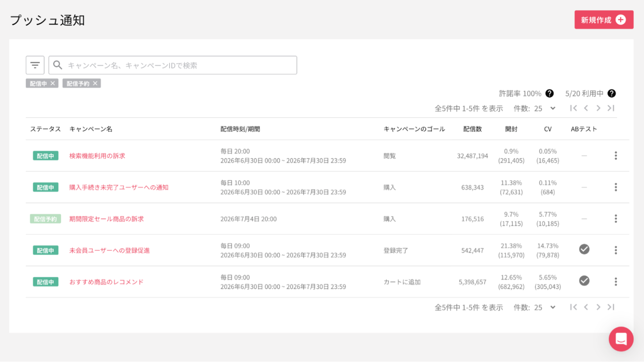Open more menu for 購入手続き未完了 row

tap(616, 187)
